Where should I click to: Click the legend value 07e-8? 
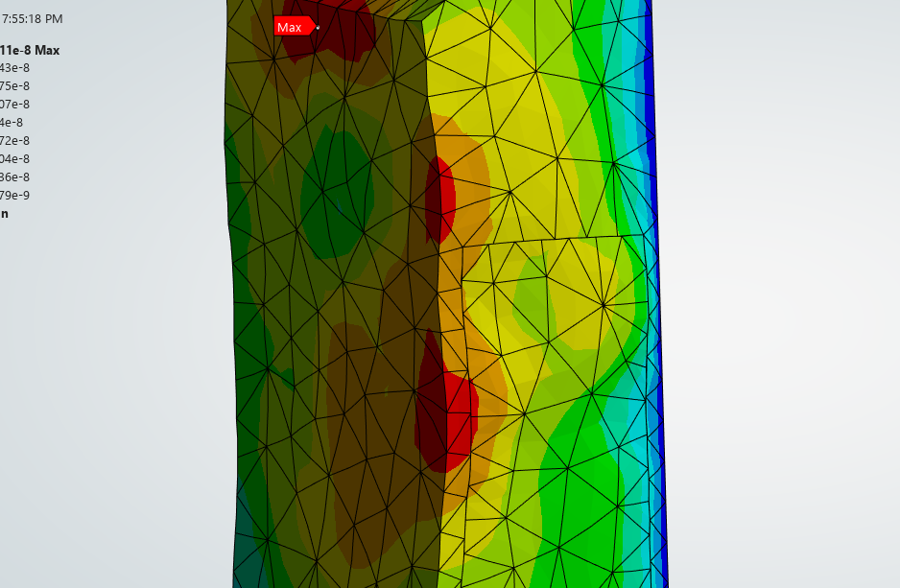point(15,105)
